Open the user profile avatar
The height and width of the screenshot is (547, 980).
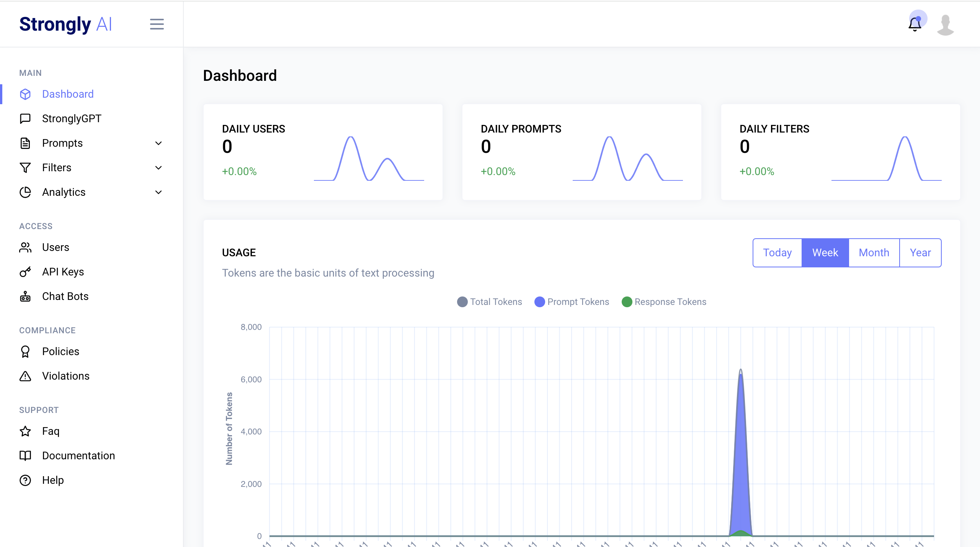[x=945, y=25]
